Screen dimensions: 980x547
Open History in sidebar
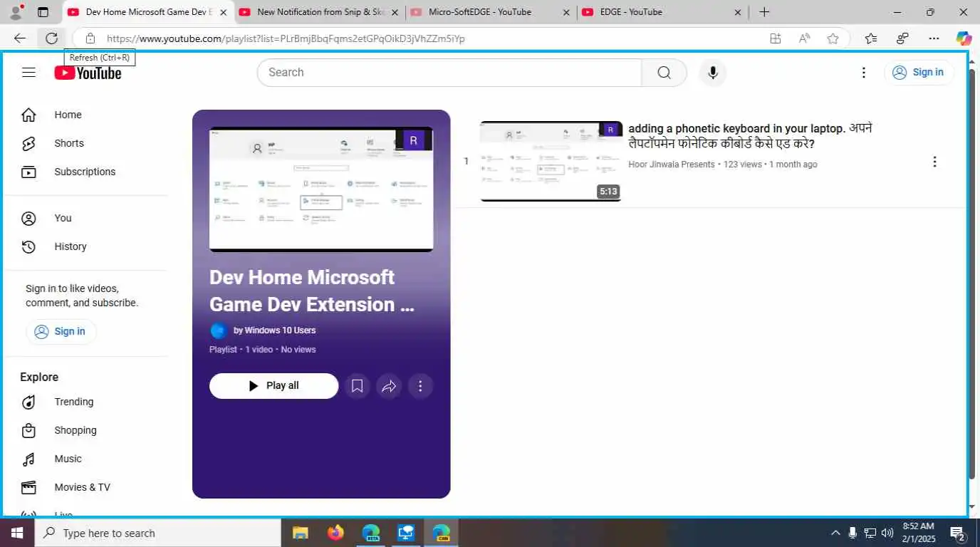71,246
